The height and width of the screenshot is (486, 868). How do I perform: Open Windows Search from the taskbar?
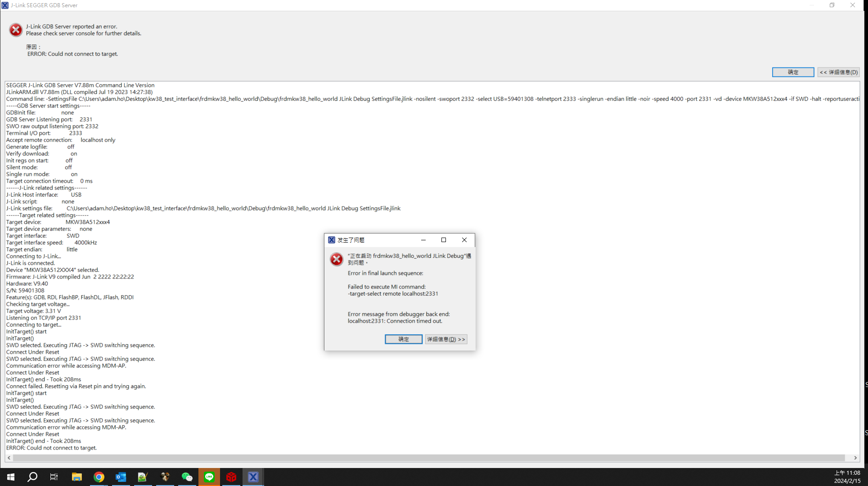(32, 477)
